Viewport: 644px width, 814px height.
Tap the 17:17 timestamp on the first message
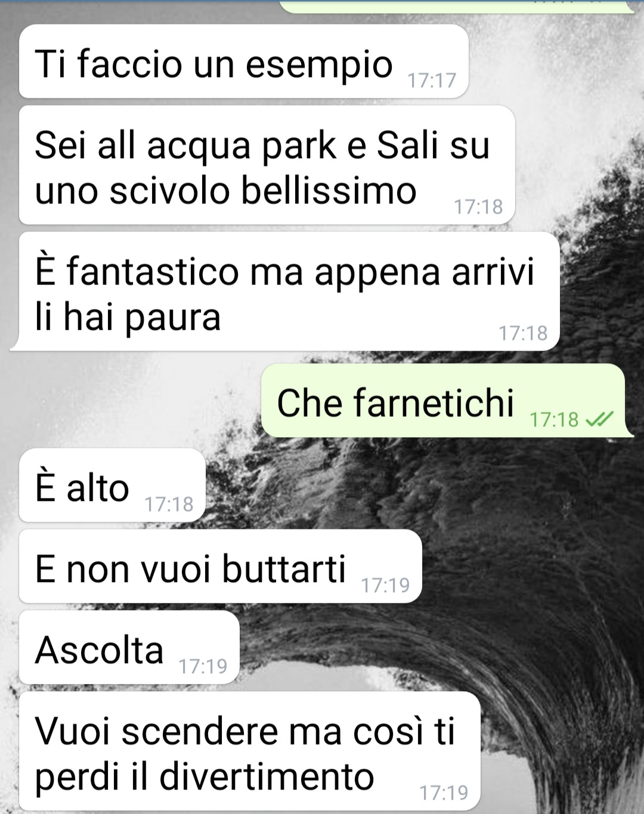[432, 80]
